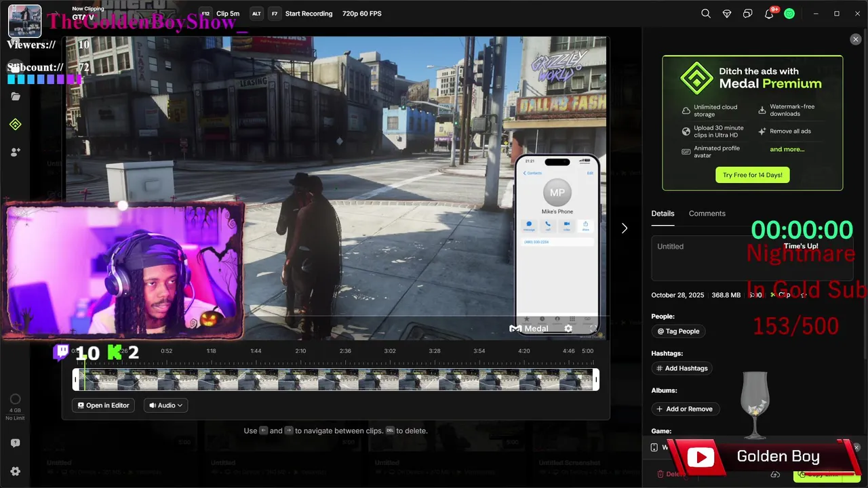Open the settings gear in left sidebar
868x488 pixels.
[16, 472]
